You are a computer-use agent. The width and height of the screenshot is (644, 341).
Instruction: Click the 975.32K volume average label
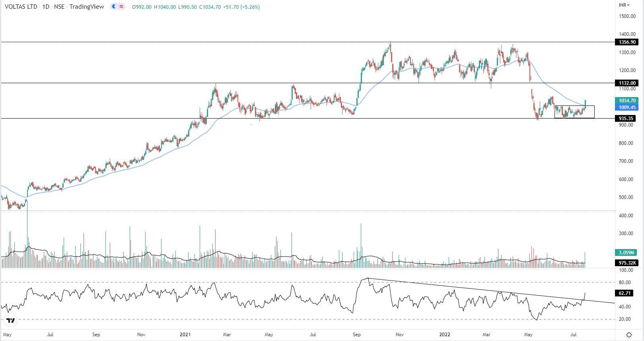pos(626,263)
